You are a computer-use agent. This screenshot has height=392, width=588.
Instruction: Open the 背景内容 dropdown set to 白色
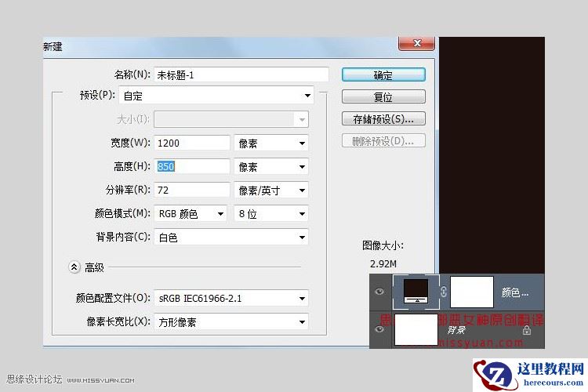[231, 237]
